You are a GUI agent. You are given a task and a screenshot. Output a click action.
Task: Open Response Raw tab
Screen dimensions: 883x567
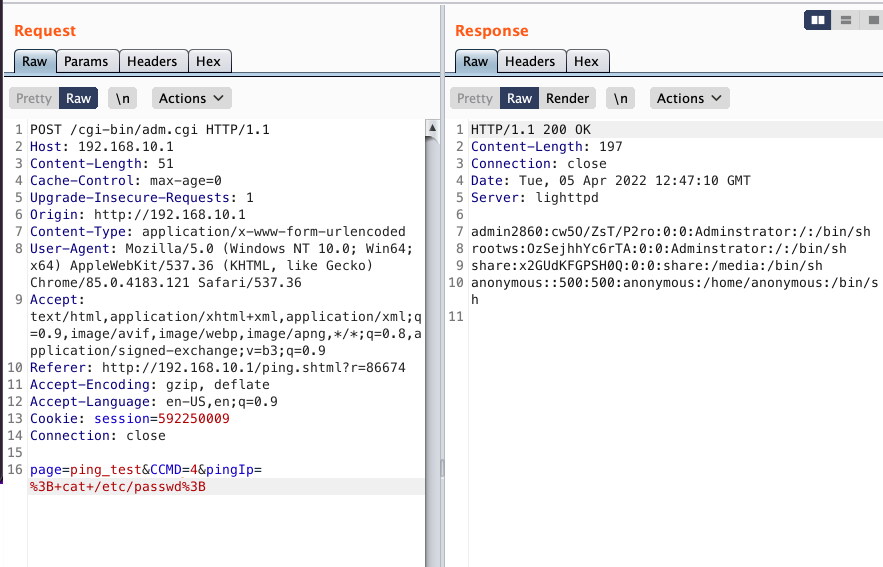(x=476, y=61)
